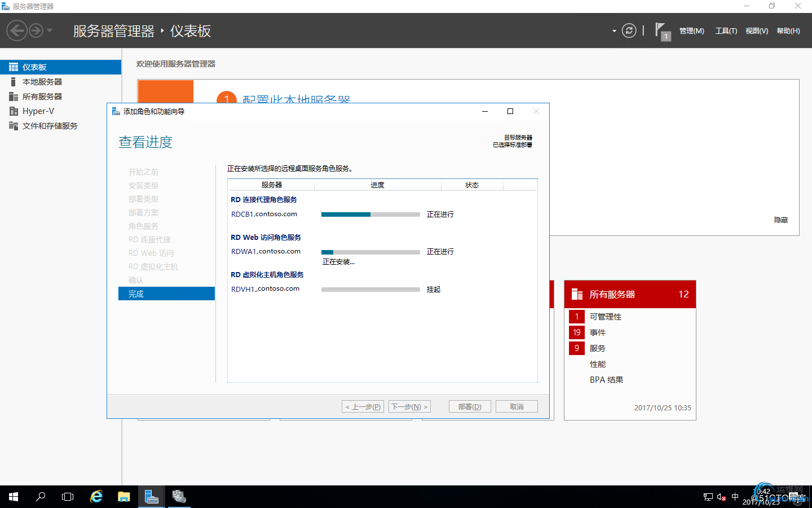Click the 中 input method indicator

tap(735, 497)
